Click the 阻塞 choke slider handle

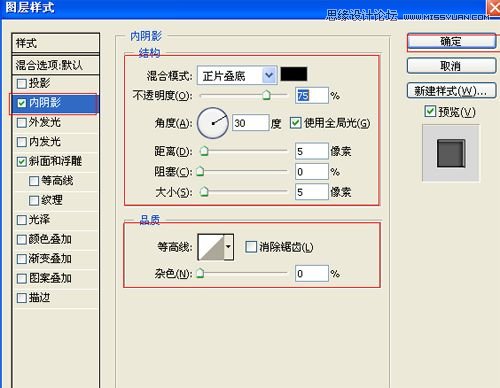point(200,171)
